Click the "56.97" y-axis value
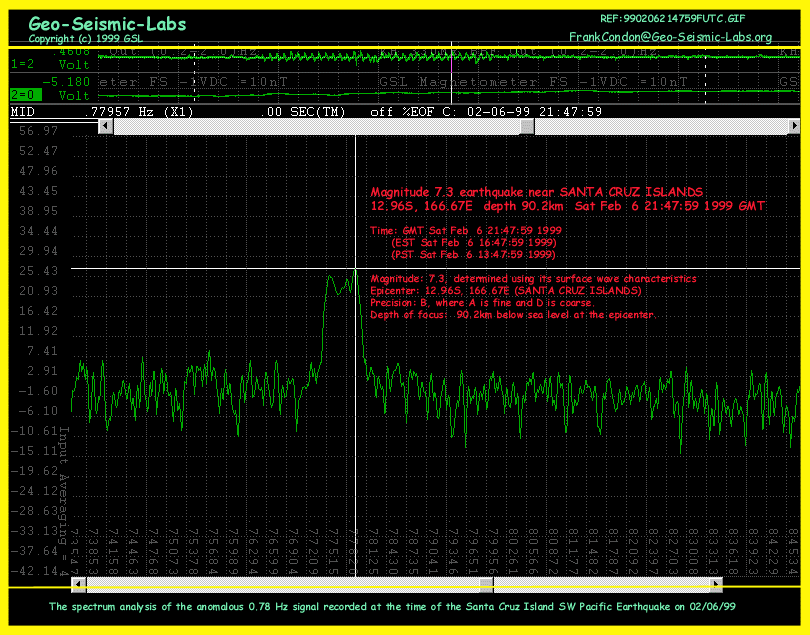 click(39, 131)
